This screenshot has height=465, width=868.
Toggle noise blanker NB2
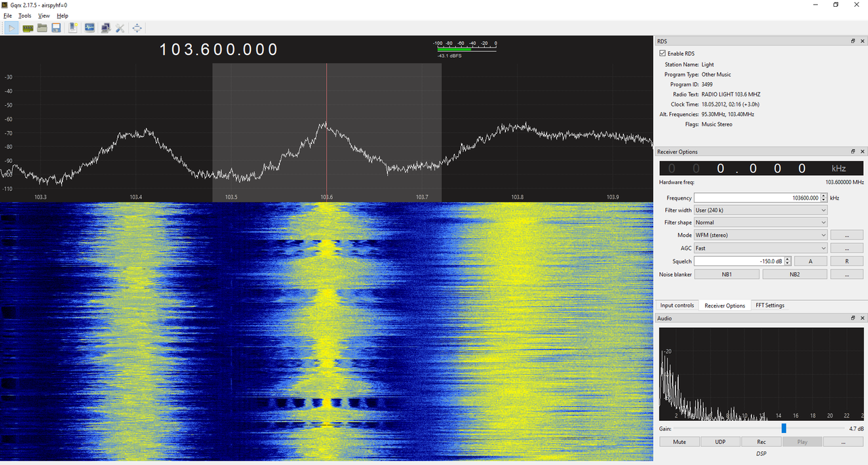[795, 274]
